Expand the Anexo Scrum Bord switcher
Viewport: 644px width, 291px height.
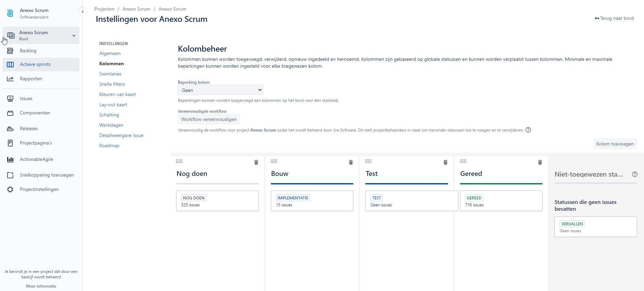[41, 35]
